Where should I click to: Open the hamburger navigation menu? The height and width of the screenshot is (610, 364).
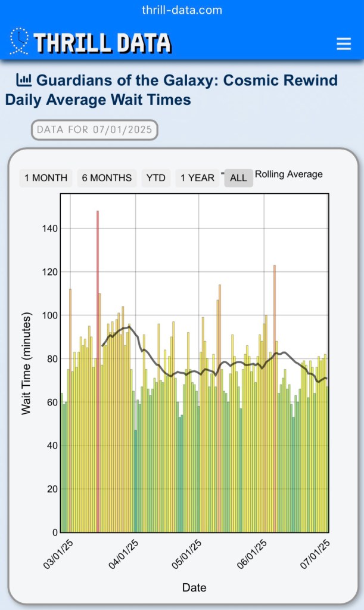click(x=343, y=44)
